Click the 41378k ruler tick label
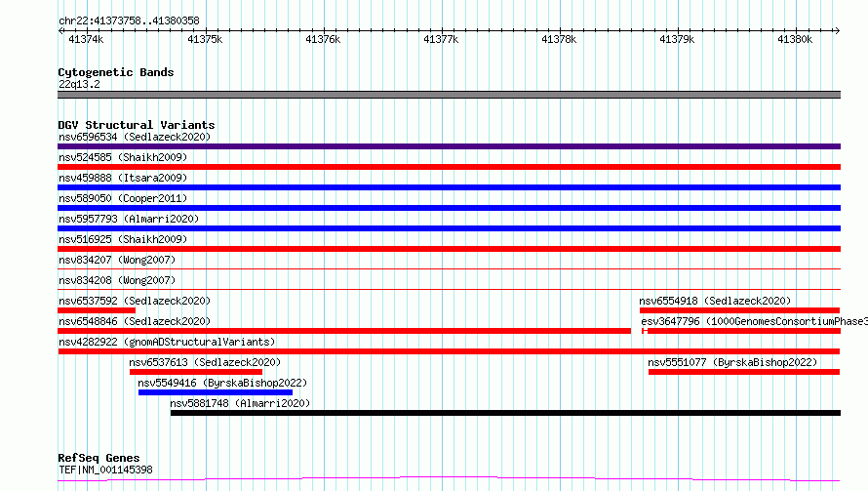 click(x=559, y=39)
